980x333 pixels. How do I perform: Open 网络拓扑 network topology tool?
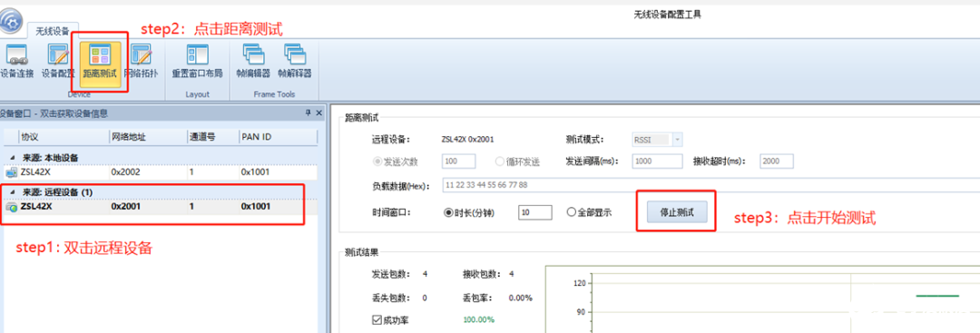pos(142,61)
